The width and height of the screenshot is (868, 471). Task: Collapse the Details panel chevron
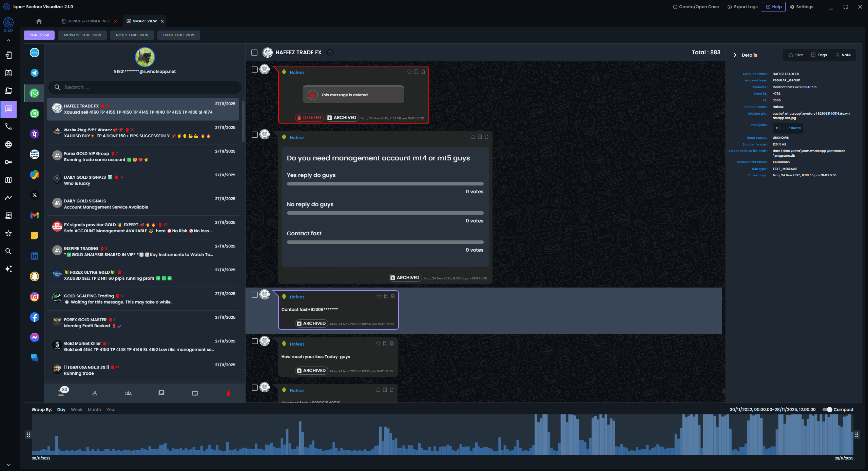pos(735,55)
